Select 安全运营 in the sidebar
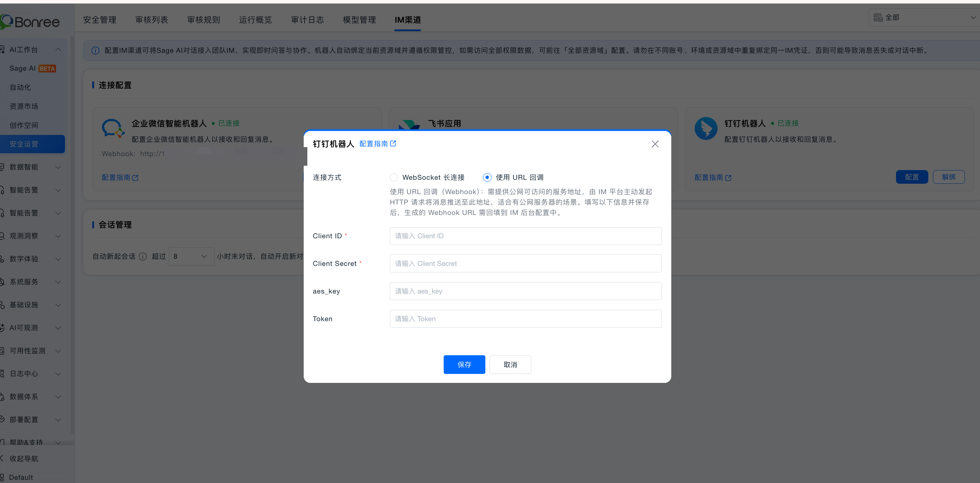The width and height of the screenshot is (980, 483). [x=32, y=144]
